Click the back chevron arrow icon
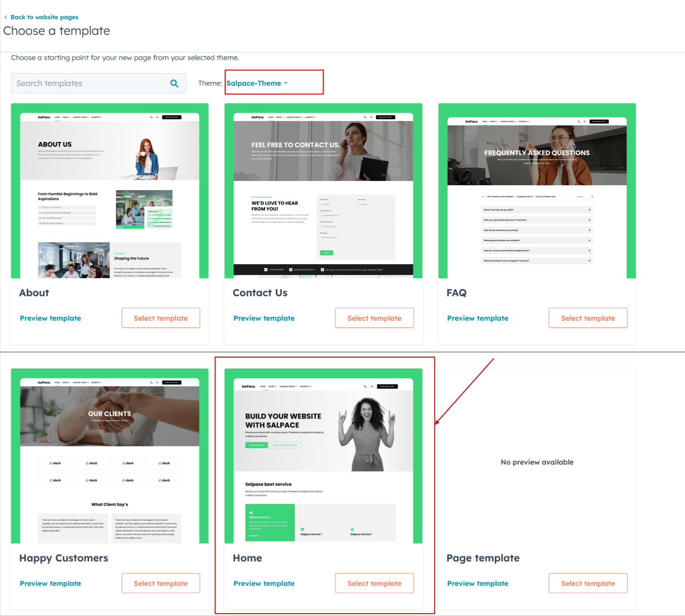This screenshot has height=616, width=685. pyautogui.click(x=6, y=17)
